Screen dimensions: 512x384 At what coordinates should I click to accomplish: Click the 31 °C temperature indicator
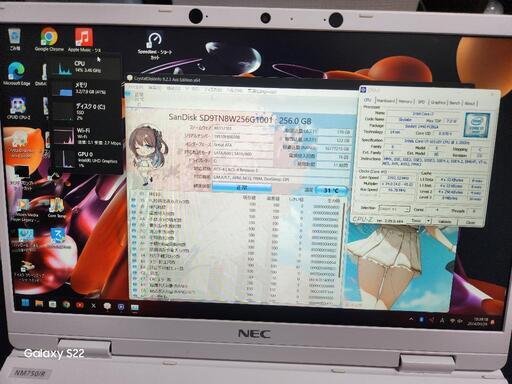click(x=331, y=190)
